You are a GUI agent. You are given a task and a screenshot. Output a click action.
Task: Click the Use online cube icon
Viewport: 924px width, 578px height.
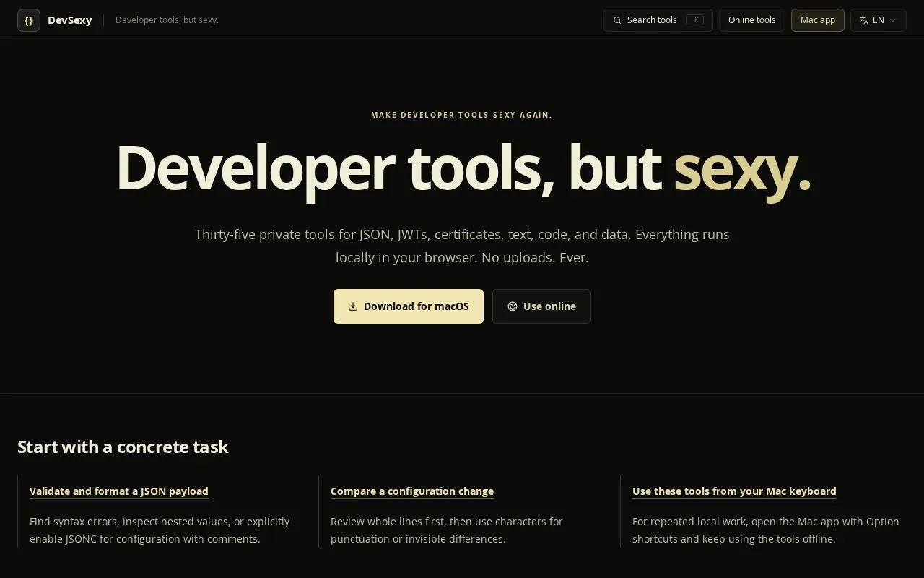513,306
